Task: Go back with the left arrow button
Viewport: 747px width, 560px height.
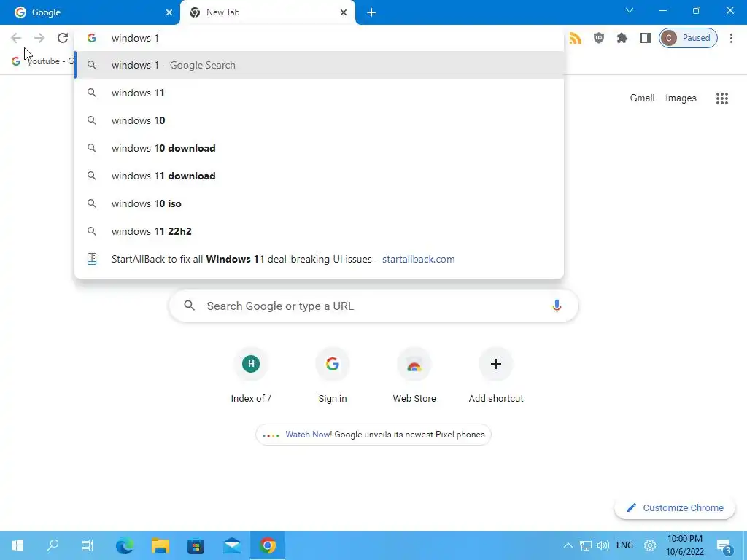Action: click(x=16, y=38)
